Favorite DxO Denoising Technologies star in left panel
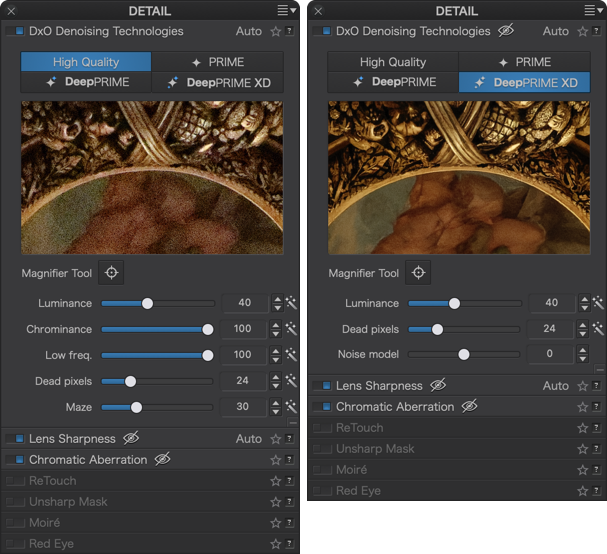The height and width of the screenshot is (554, 607). 276,31
